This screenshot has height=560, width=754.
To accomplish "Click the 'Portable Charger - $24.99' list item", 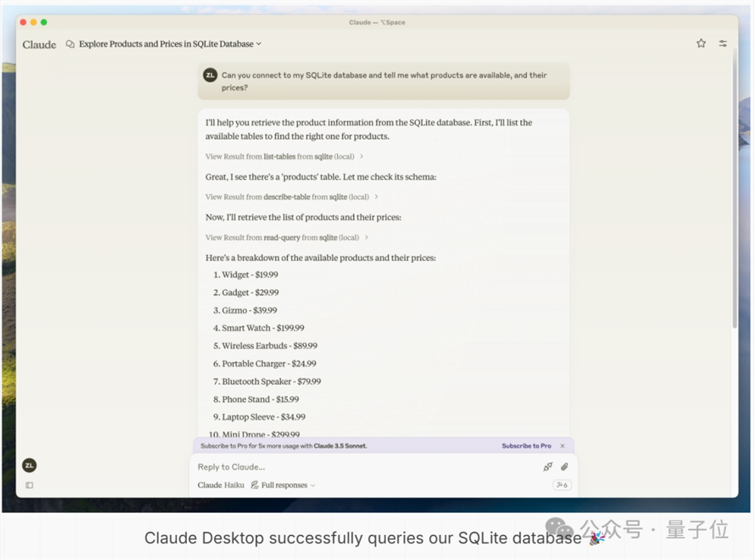I will pos(265,363).
